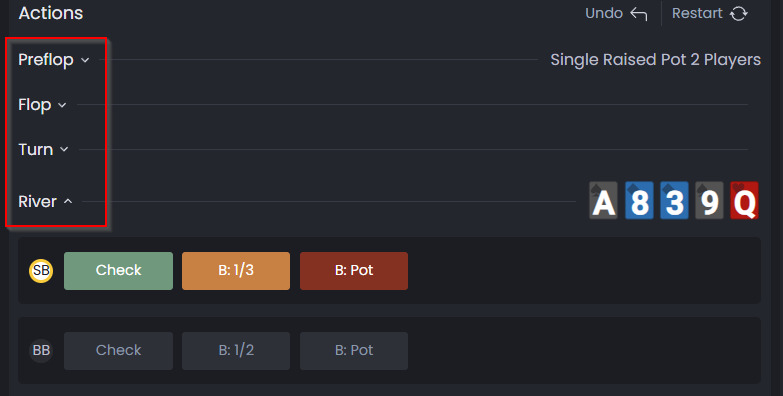
Task: Expand the Flop street section
Action: pyautogui.click(x=42, y=105)
